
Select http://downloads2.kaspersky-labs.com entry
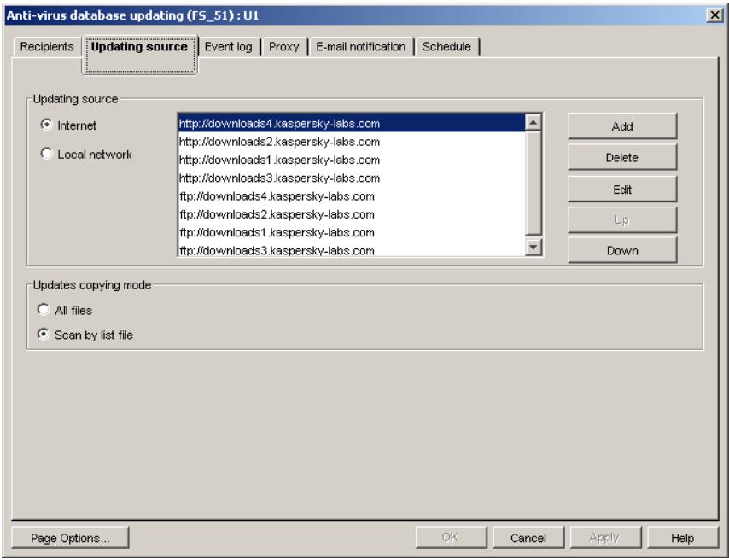pos(352,142)
